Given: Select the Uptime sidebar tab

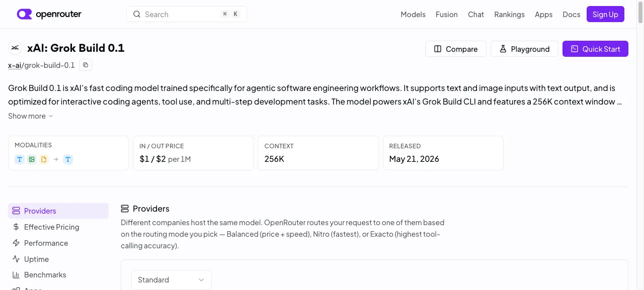Looking at the screenshot, I should point(58,259).
